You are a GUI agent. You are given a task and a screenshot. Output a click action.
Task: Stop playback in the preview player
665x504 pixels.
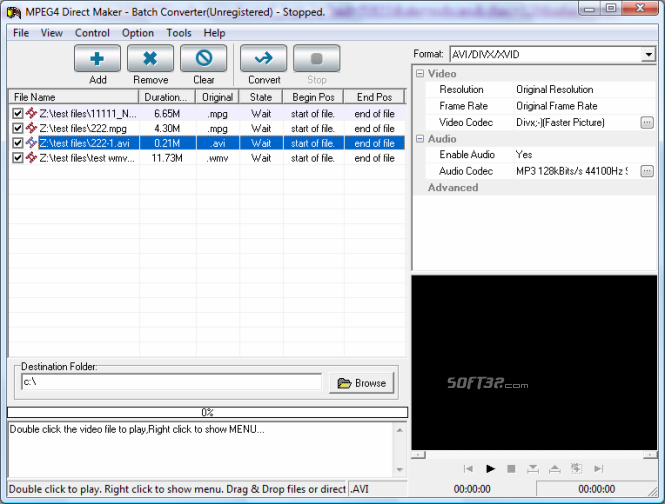(x=511, y=469)
